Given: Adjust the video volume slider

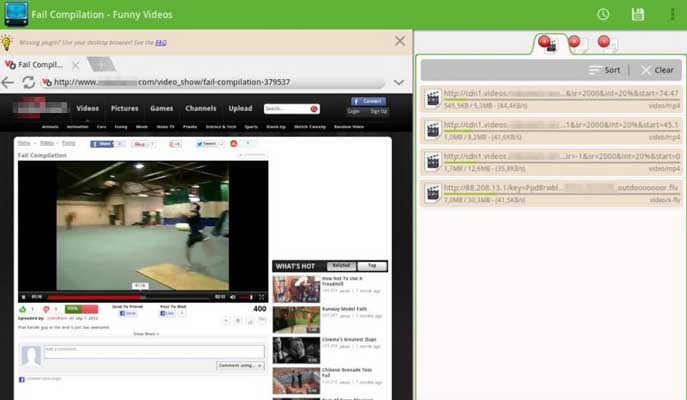Looking at the screenshot, I should coord(247,297).
